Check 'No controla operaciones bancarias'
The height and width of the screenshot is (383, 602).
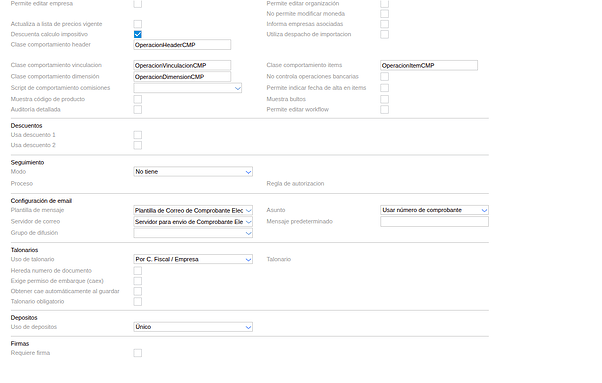pyautogui.click(x=384, y=76)
